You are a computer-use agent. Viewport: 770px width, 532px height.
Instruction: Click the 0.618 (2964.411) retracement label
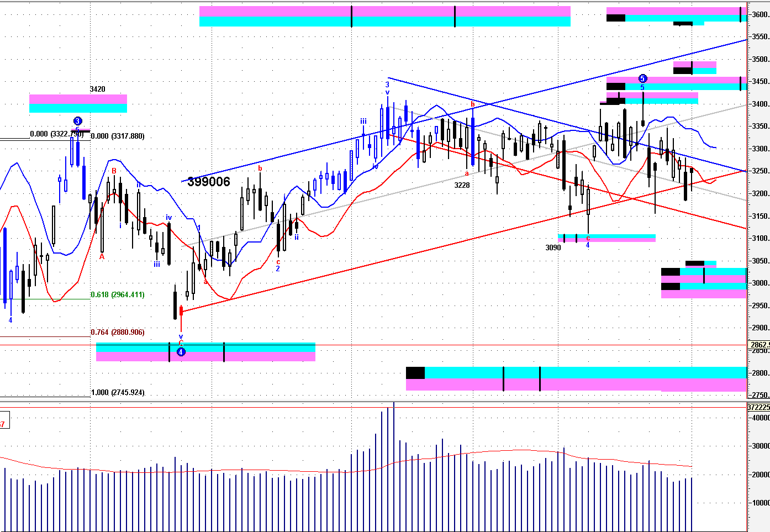click(117, 294)
